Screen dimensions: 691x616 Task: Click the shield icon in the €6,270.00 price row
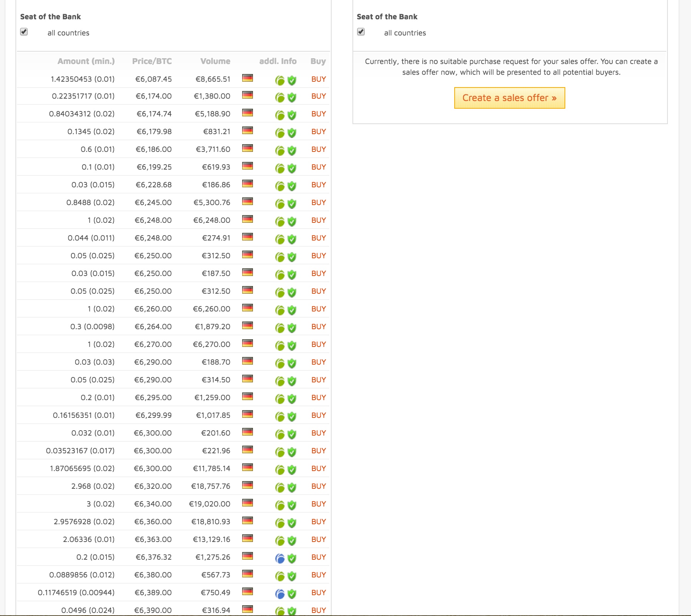(292, 346)
